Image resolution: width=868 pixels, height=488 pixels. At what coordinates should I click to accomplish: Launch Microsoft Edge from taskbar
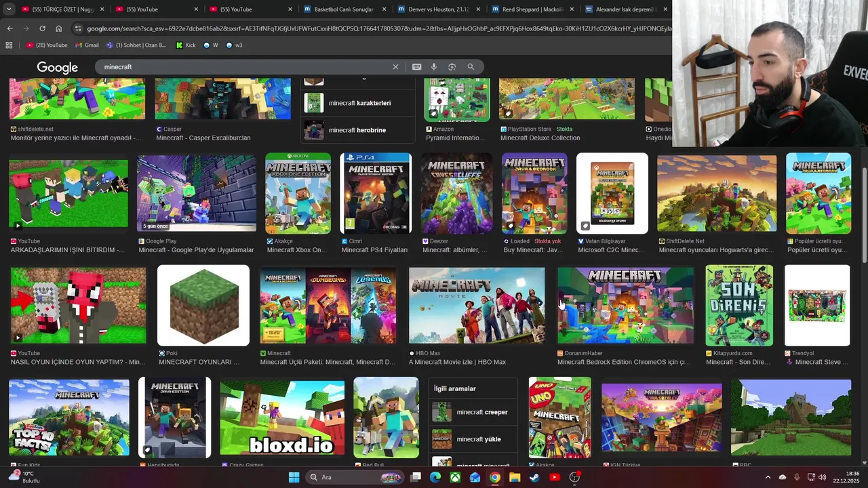pyautogui.click(x=435, y=477)
